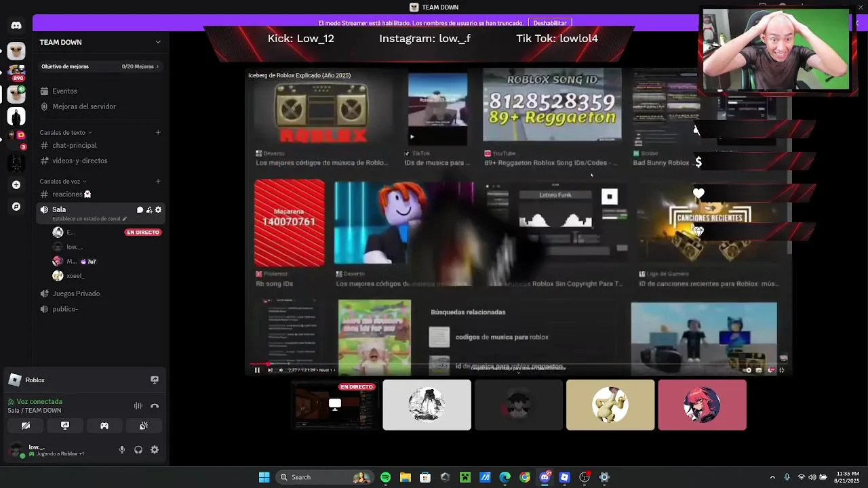Open File Explorer from taskbar
Screen dimensions: 868x488
[x=405, y=477]
